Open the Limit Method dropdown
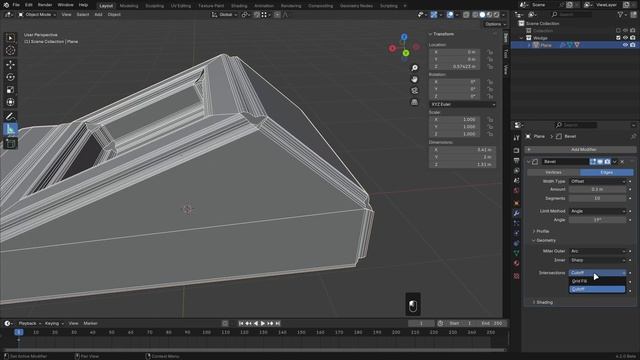 [598, 211]
